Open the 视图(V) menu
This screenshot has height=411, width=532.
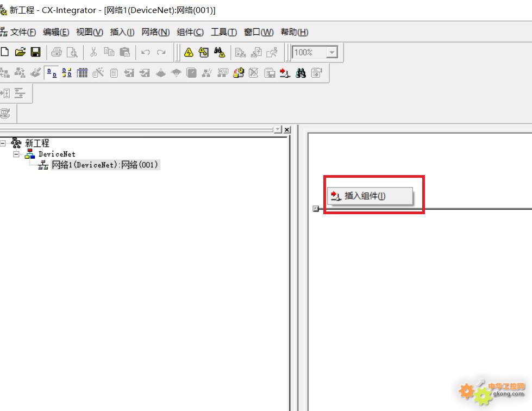[90, 32]
